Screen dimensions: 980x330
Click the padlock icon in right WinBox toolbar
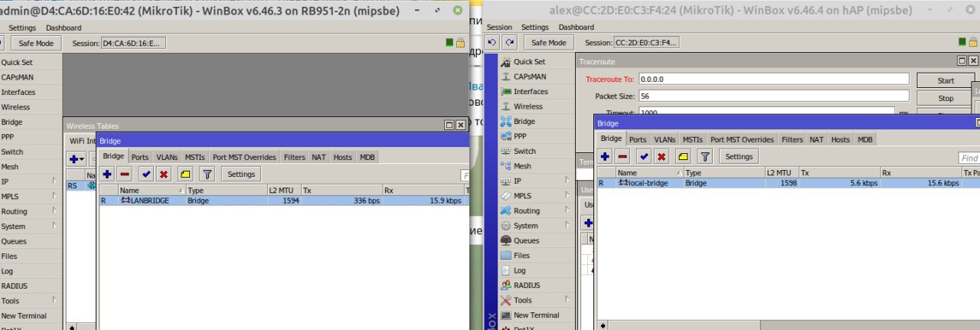pos(974,43)
